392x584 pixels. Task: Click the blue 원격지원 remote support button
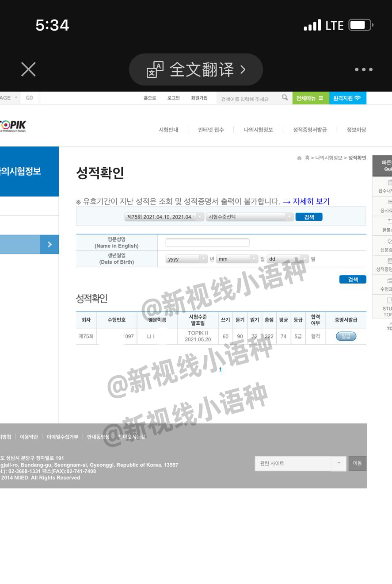(347, 98)
